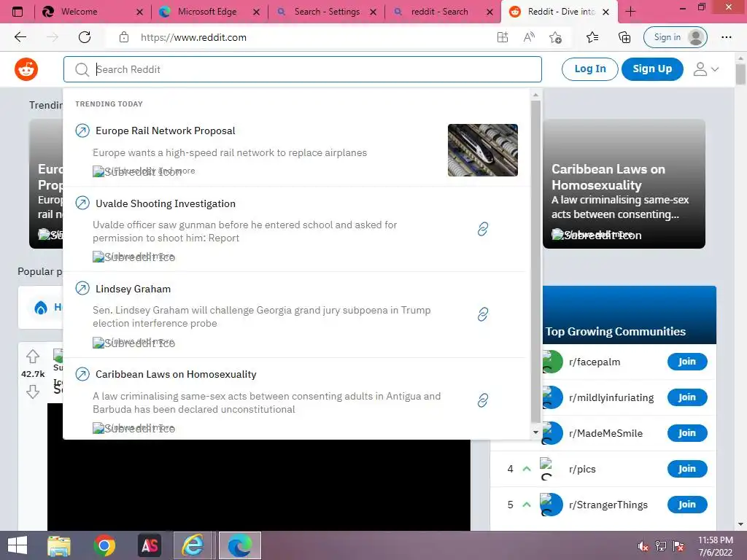Open the Favorites list icon
The image size is (747, 560).
[x=592, y=37]
